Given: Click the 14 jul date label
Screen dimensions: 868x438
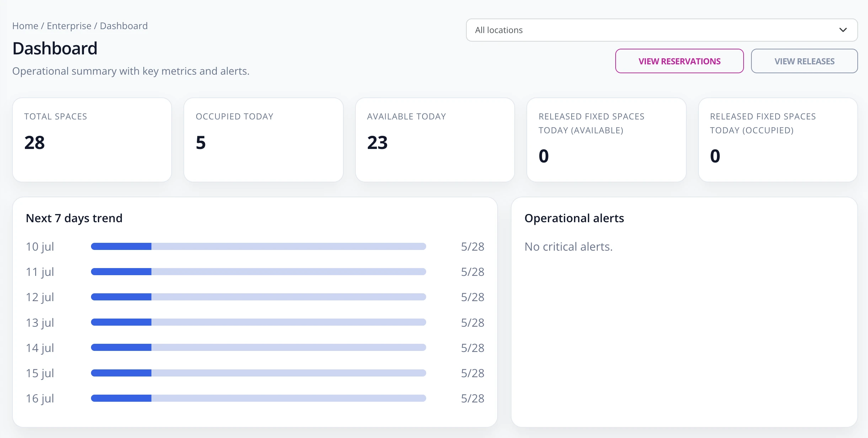Looking at the screenshot, I should tap(40, 348).
